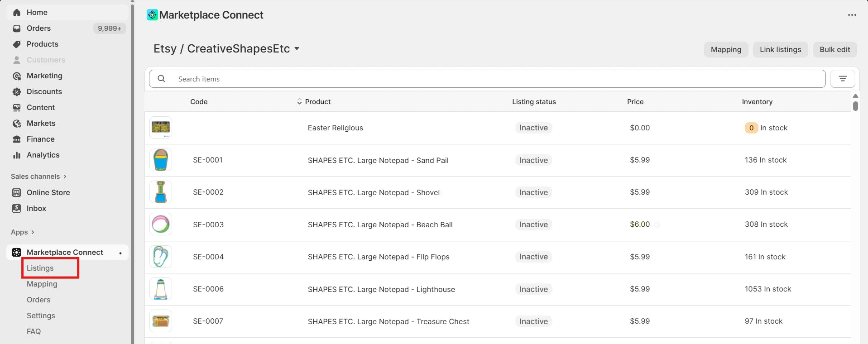Image resolution: width=868 pixels, height=344 pixels.
Task: Click the 9,999+ orders badge
Action: click(x=109, y=29)
